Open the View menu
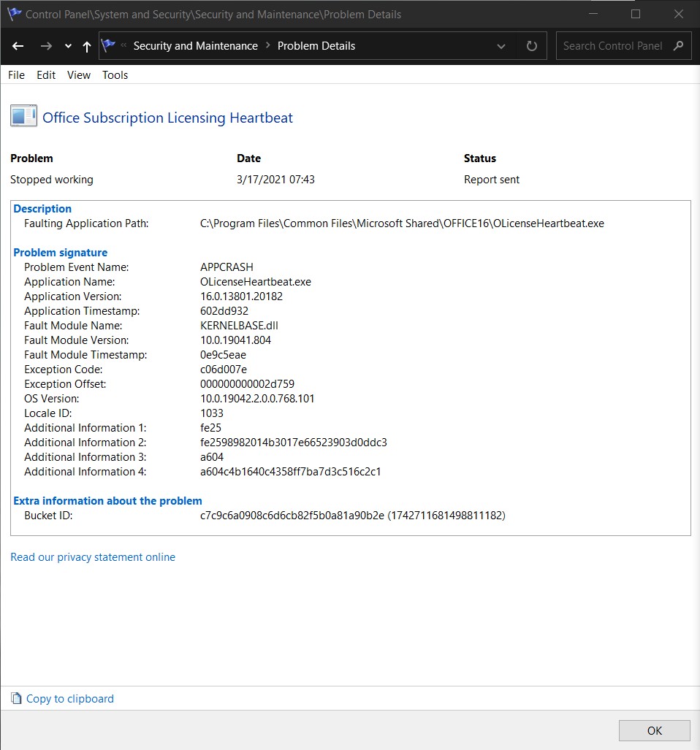Image resolution: width=700 pixels, height=750 pixels. click(78, 75)
